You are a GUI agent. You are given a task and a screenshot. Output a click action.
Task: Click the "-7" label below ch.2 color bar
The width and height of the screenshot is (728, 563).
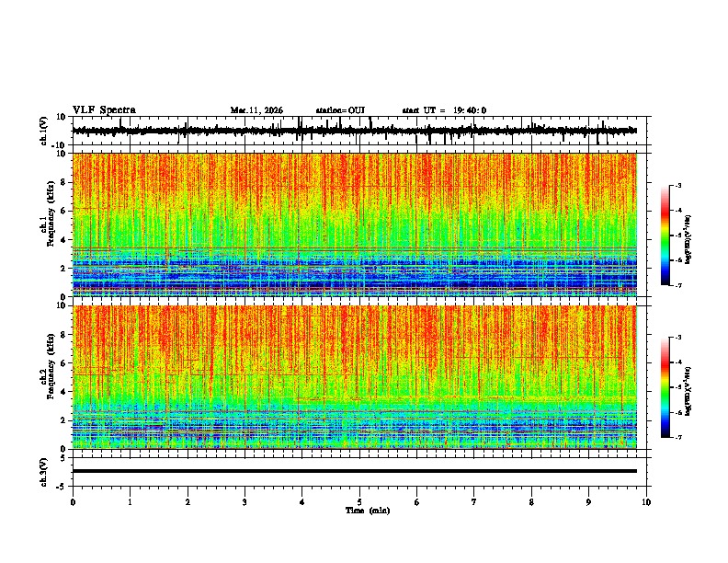coord(677,437)
